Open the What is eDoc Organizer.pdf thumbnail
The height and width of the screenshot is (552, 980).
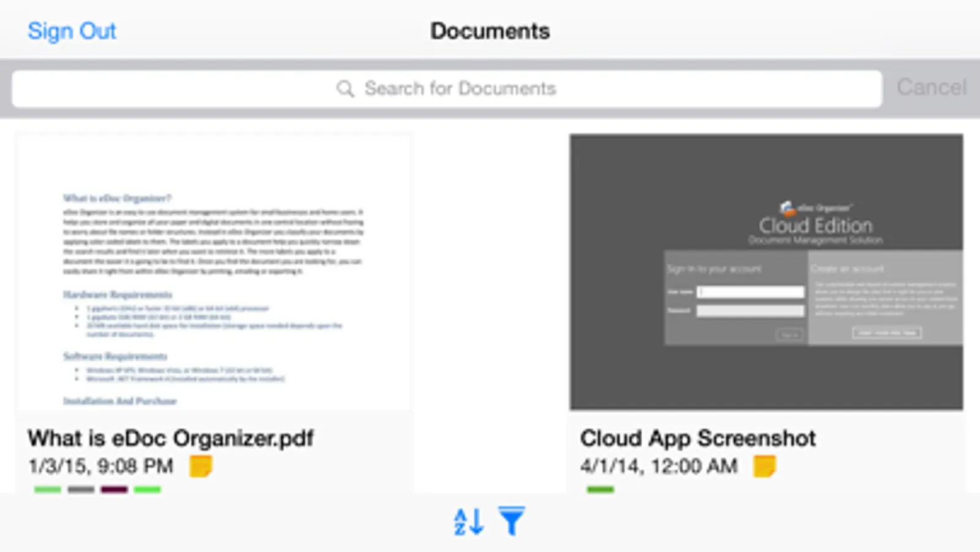coord(214,272)
